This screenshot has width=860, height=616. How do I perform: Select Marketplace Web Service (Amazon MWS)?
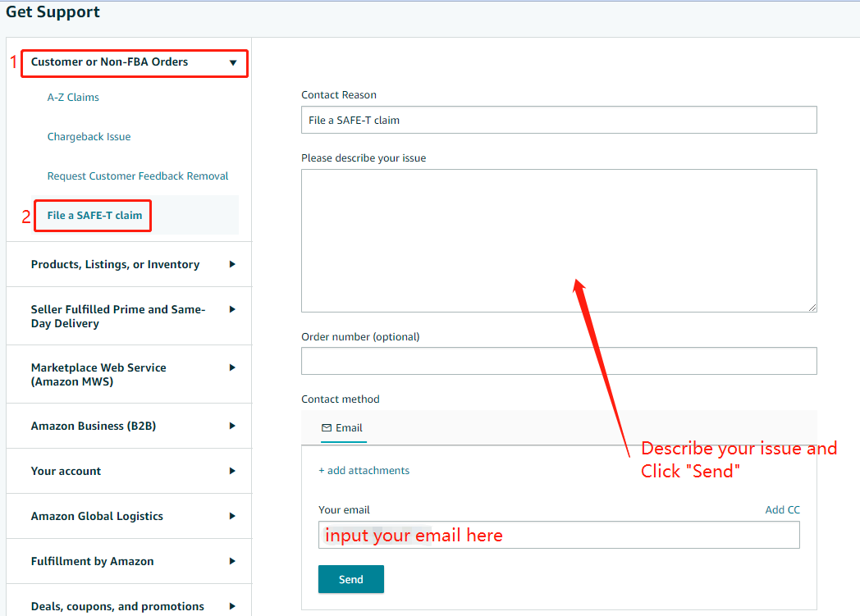[x=98, y=374]
